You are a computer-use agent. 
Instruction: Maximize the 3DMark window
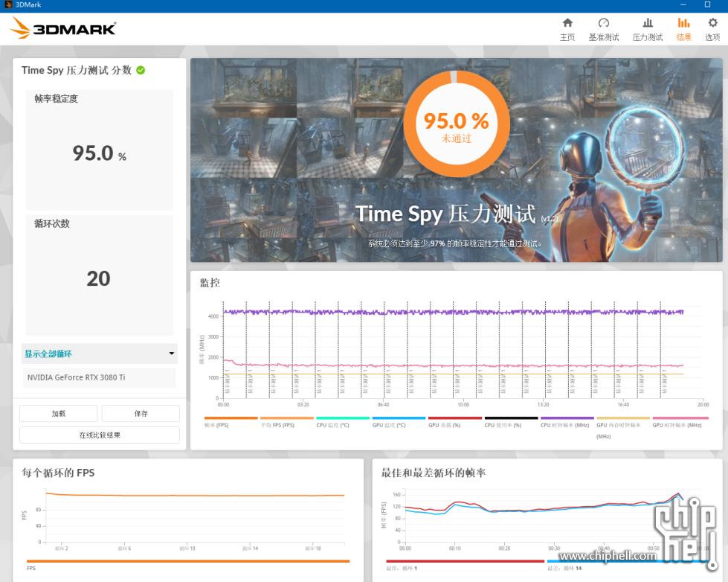708,4
